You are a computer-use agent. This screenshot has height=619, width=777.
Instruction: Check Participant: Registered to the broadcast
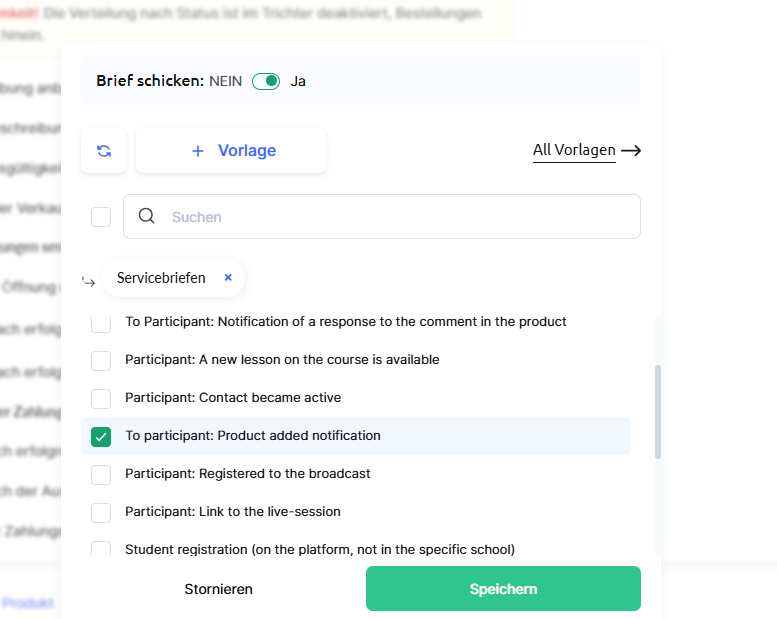[101, 475]
